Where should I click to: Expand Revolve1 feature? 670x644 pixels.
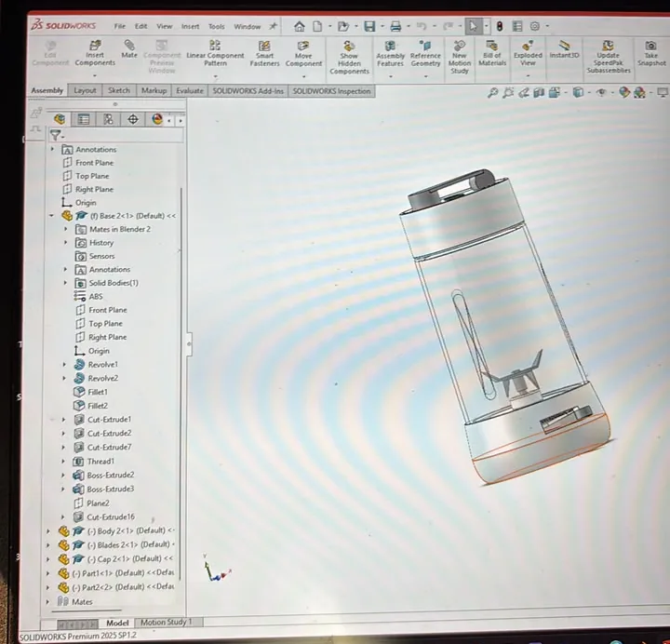(64, 365)
